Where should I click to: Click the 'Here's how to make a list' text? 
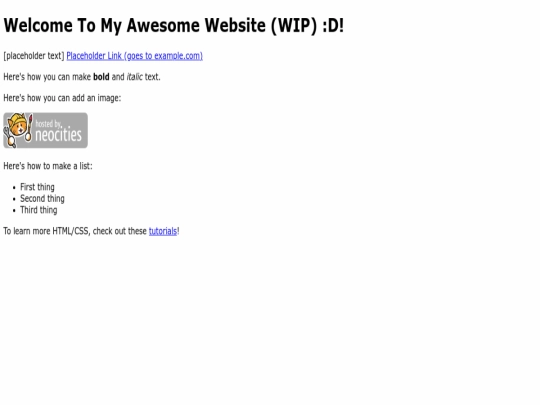[48, 166]
